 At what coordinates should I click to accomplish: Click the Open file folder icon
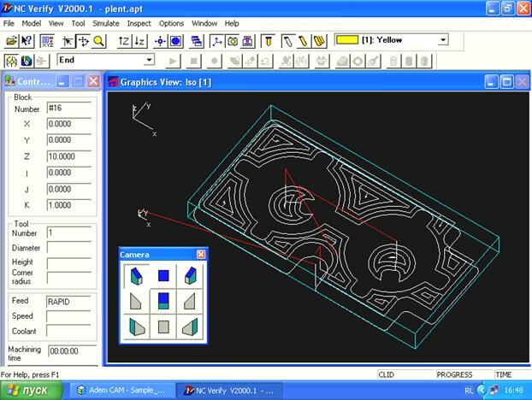[11, 41]
